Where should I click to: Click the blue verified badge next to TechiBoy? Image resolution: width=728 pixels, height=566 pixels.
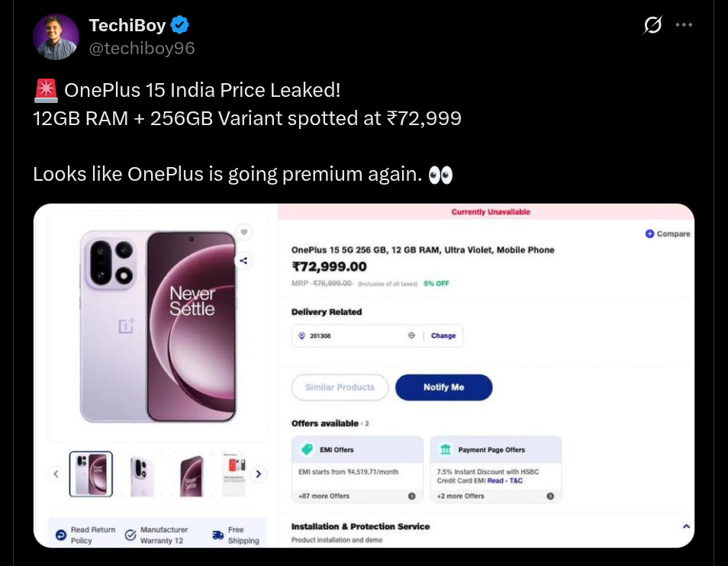[180, 25]
